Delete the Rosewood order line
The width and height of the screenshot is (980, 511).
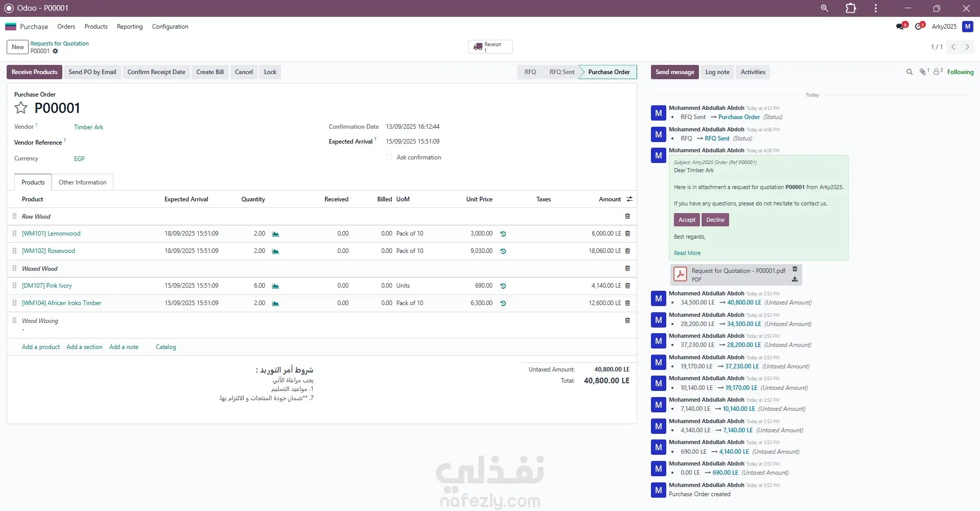627,251
